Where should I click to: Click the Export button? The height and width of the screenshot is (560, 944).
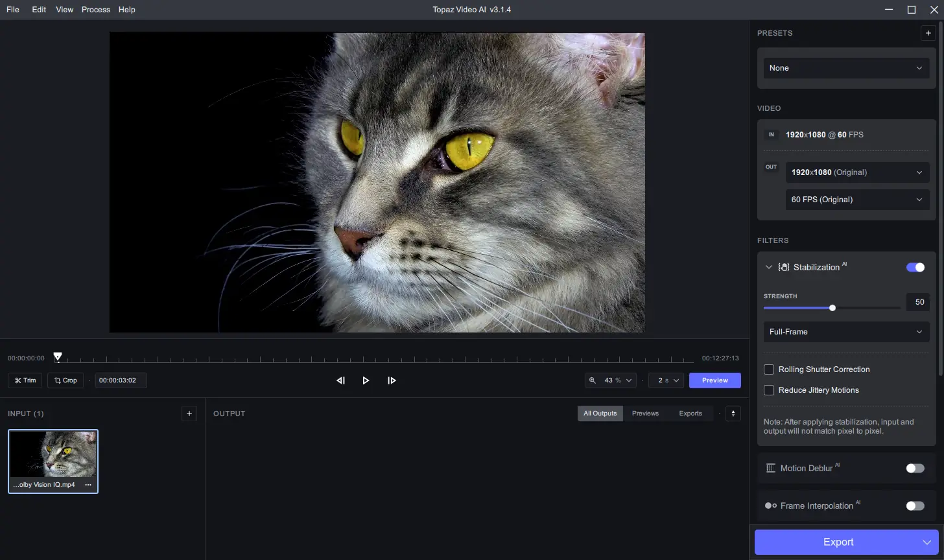coord(838,542)
